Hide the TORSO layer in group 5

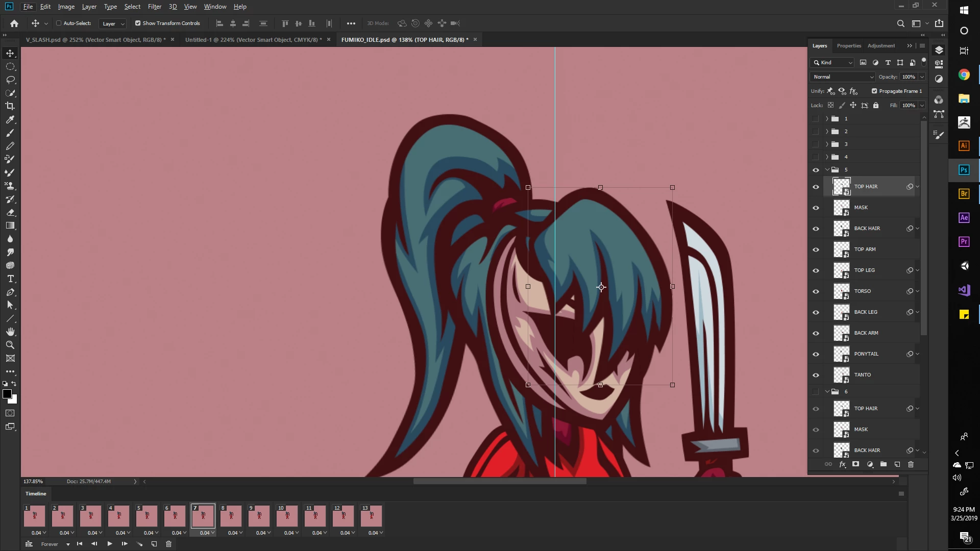[x=816, y=291]
